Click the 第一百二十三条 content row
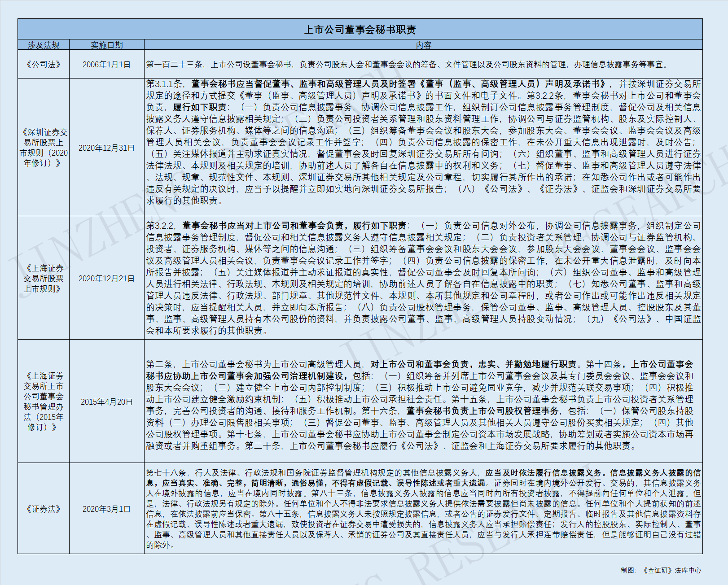728x585 pixels. tap(423, 64)
